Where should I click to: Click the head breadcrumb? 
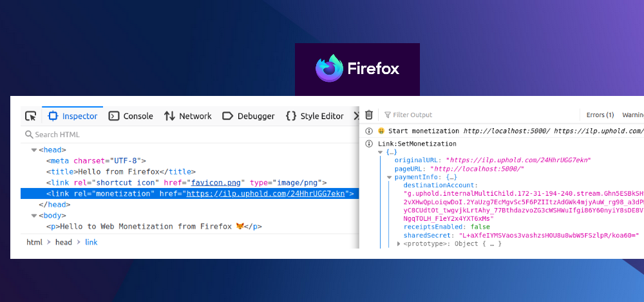[64, 242]
